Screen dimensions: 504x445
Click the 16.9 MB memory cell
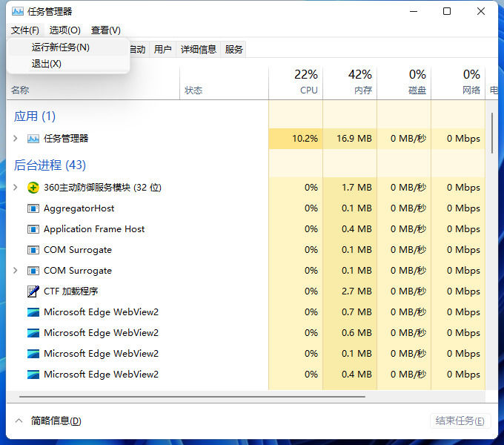pos(350,139)
